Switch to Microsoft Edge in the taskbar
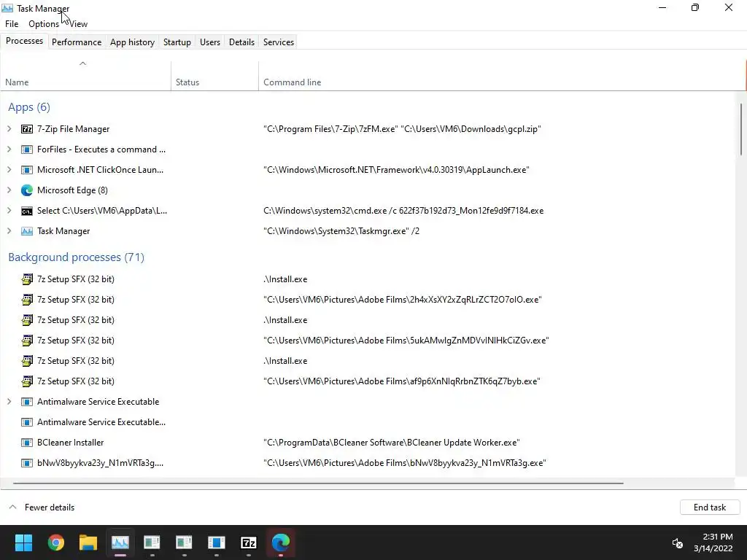The height and width of the screenshot is (560, 747). pyautogui.click(x=281, y=542)
